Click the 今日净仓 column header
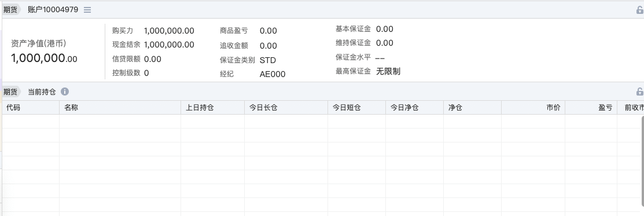 point(414,108)
